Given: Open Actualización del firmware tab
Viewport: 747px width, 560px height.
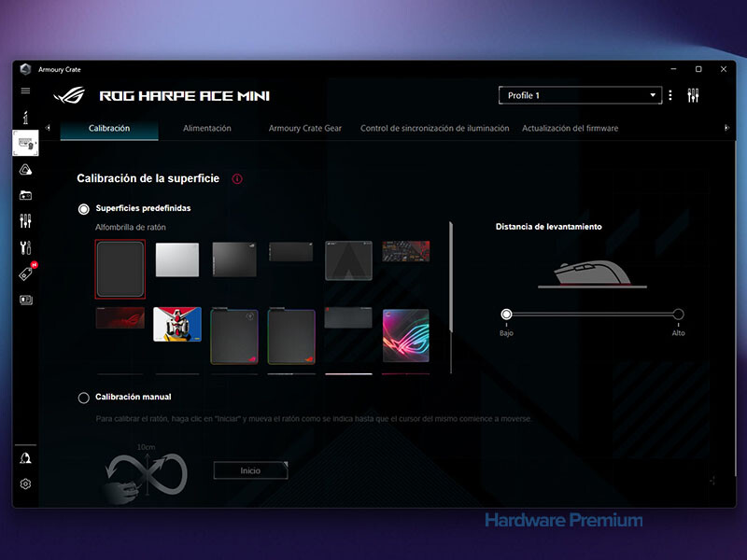Looking at the screenshot, I should click(x=570, y=128).
